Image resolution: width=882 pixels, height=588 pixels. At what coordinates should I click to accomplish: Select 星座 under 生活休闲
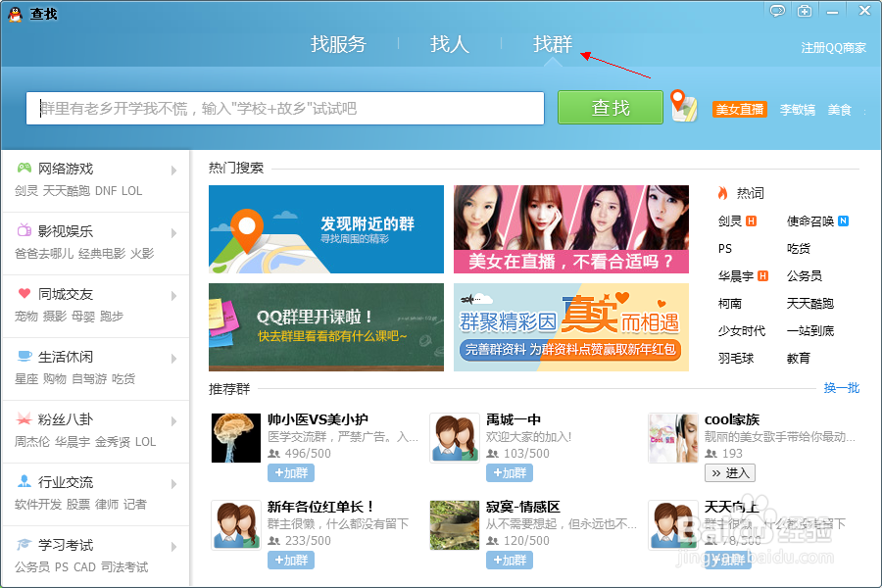coord(26,378)
